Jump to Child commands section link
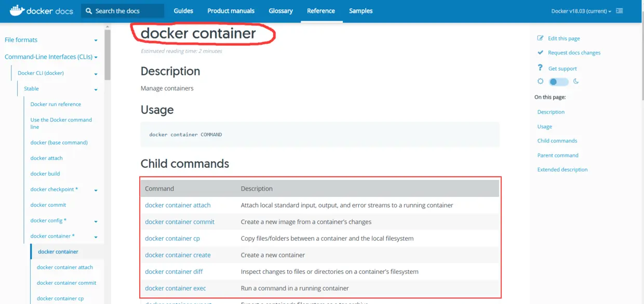644x304 pixels. coord(557,141)
